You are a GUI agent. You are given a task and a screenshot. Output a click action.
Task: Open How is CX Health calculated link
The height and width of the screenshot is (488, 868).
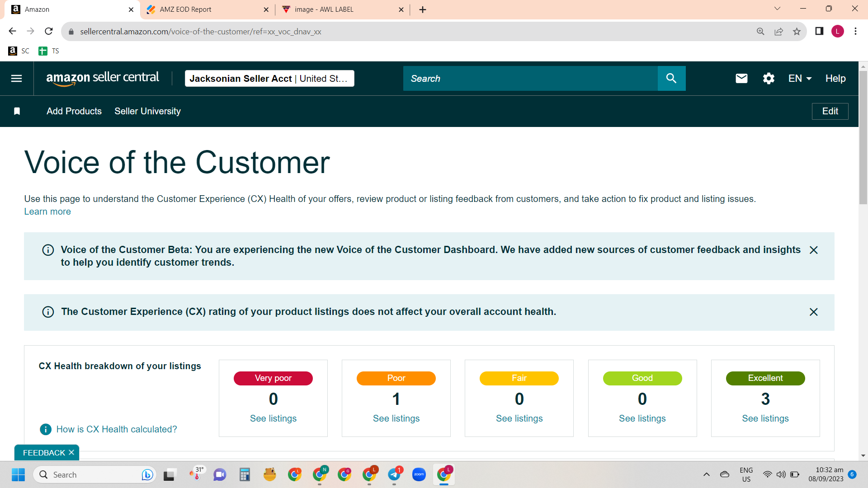click(x=117, y=429)
